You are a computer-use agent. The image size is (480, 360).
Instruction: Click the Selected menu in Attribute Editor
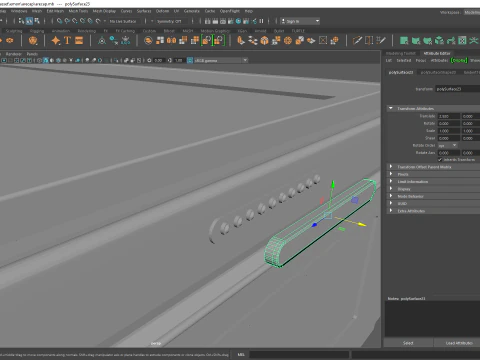click(404, 60)
